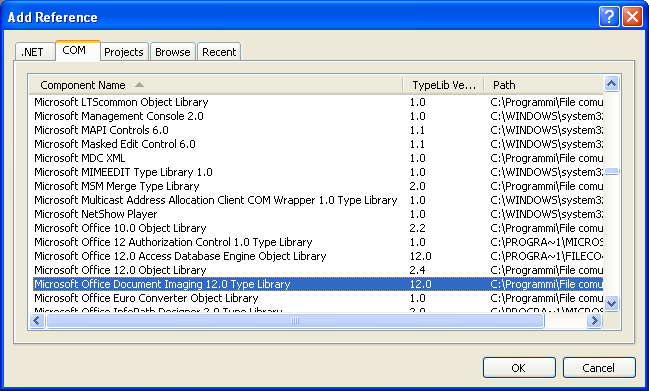Select Microsoft MDC XML row

click(318, 158)
